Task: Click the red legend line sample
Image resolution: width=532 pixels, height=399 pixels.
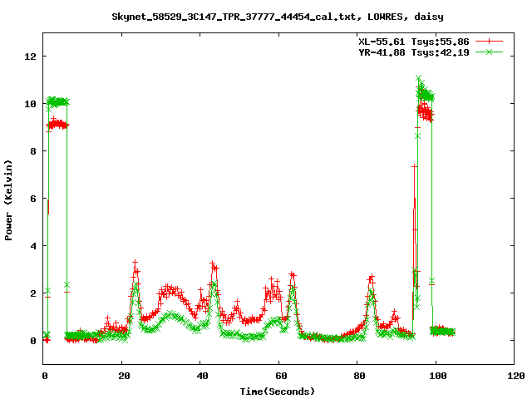Action: pyautogui.click(x=489, y=42)
